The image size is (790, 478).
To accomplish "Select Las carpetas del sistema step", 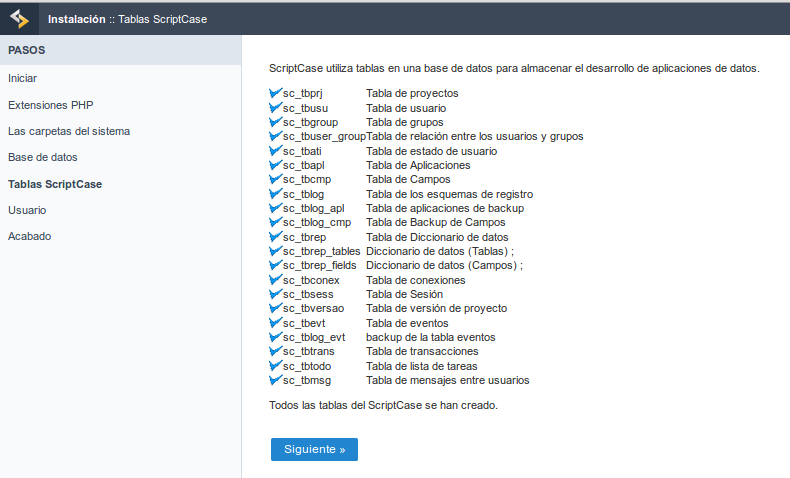I will [x=69, y=131].
